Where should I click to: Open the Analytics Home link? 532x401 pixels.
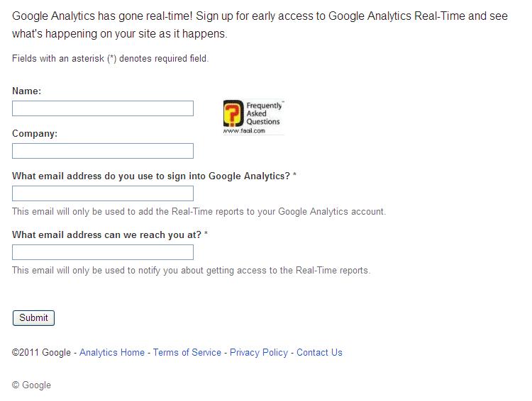(112, 352)
